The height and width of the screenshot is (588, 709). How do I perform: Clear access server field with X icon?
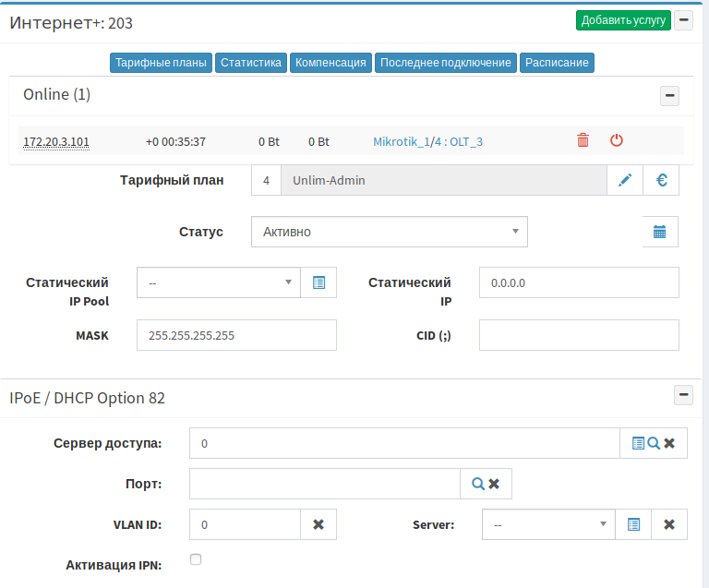[x=669, y=443]
